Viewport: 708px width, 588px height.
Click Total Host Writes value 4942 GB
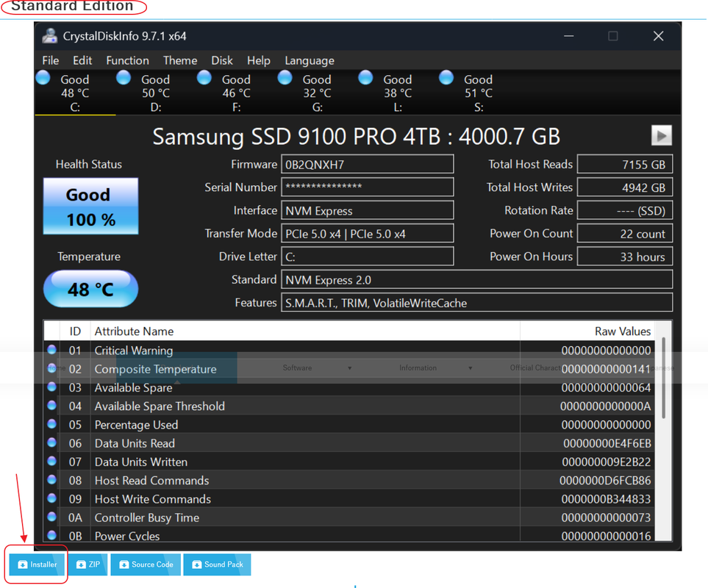click(x=625, y=187)
